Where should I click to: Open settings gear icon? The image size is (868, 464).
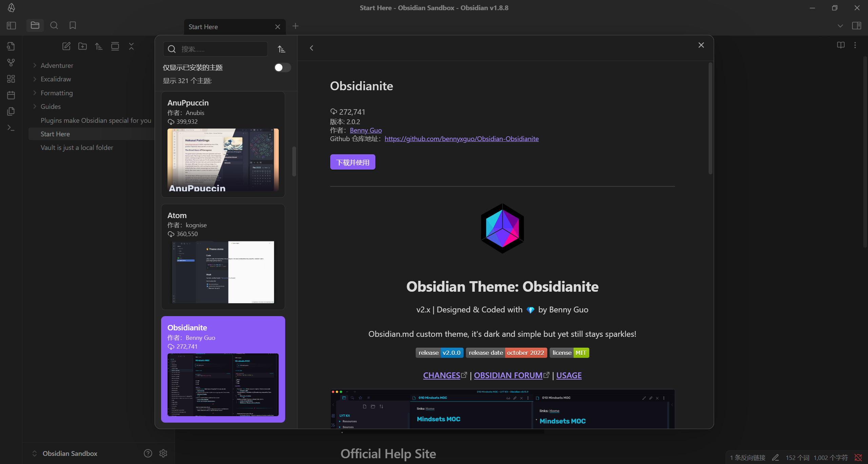[163, 453]
